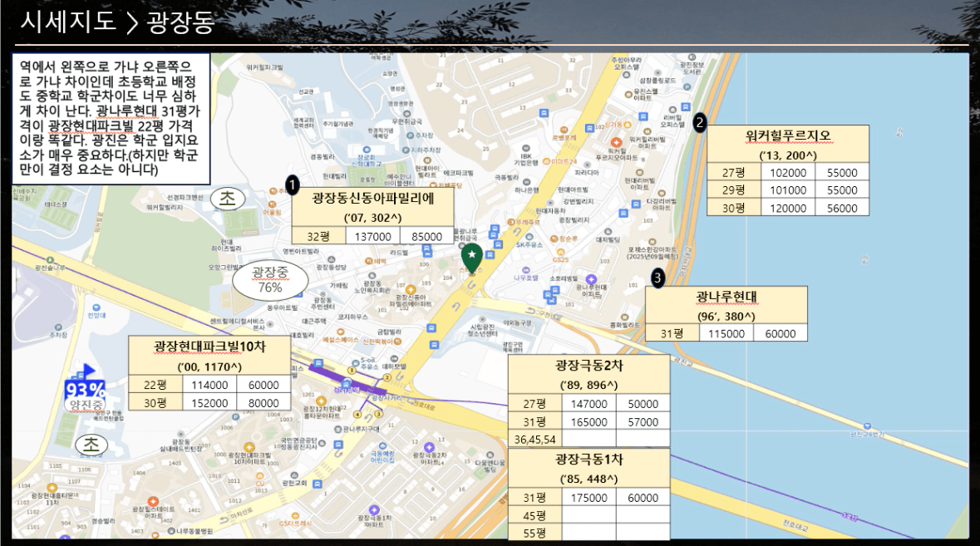Click the 광장동신동아파밀리에 table header
The width and height of the screenshot is (980, 546).
click(372, 199)
